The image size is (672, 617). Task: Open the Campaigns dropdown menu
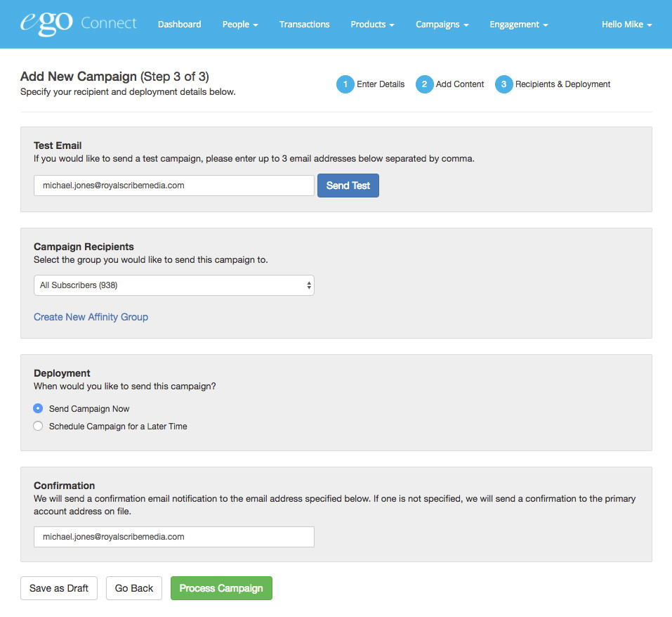[x=442, y=25]
